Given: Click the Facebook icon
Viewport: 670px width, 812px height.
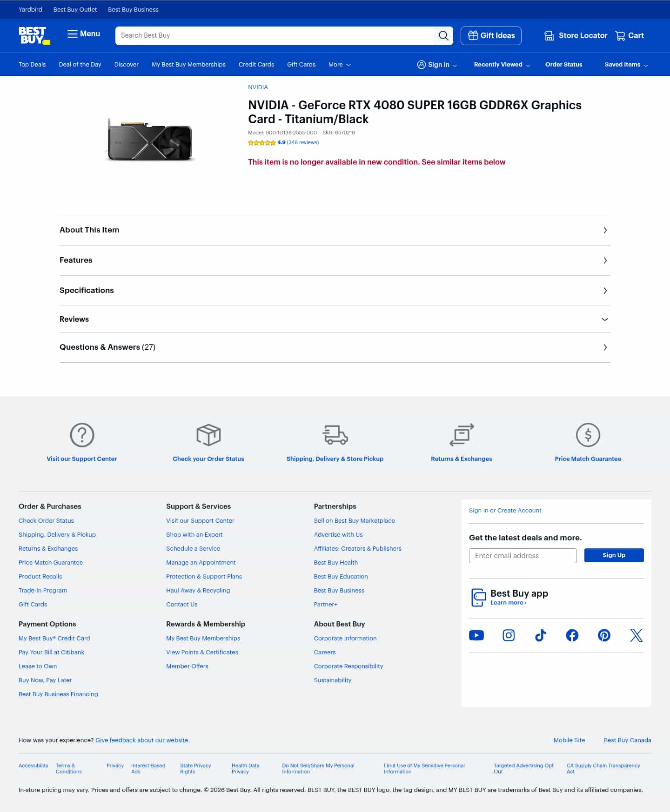Looking at the screenshot, I should 572,635.
